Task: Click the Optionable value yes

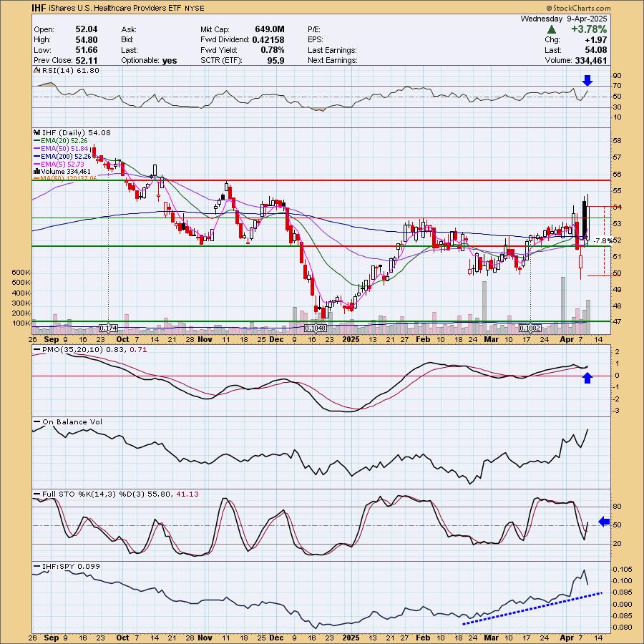Action: [x=170, y=60]
